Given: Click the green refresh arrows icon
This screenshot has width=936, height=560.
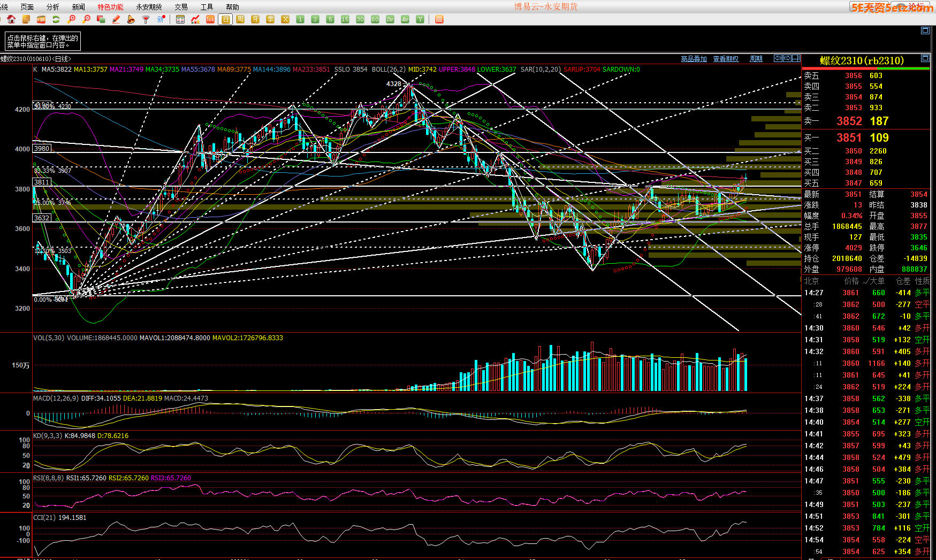Looking at the screenshot, I should (x=56, y=19).
